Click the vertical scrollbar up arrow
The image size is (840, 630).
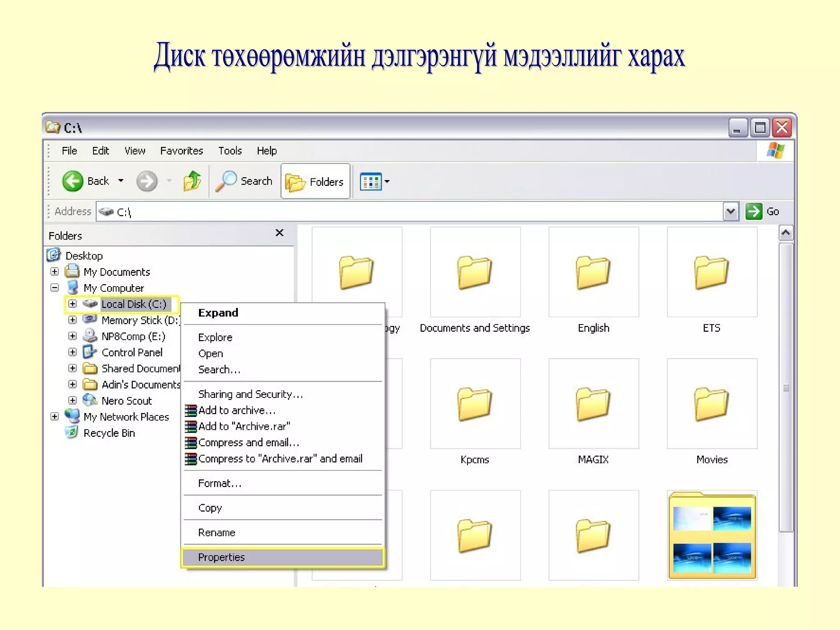(785, 233)
